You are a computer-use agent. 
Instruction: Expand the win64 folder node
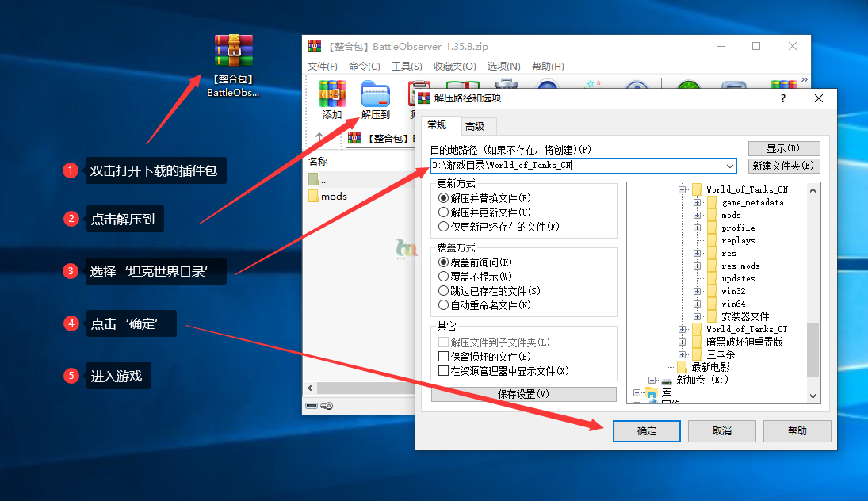(697, 304)
